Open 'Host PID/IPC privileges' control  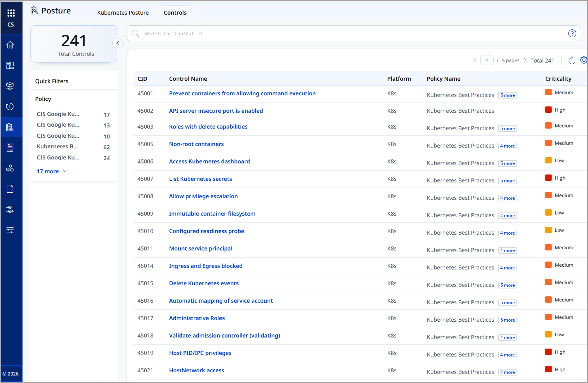(200, 353)
